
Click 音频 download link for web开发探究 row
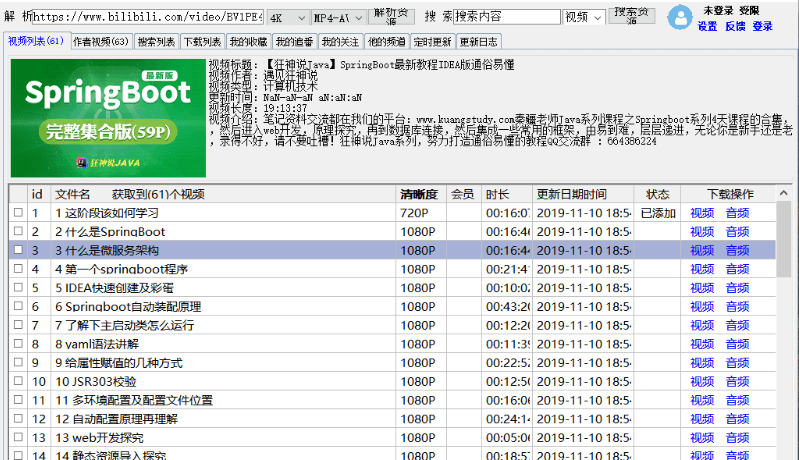(x=737, y=438)
